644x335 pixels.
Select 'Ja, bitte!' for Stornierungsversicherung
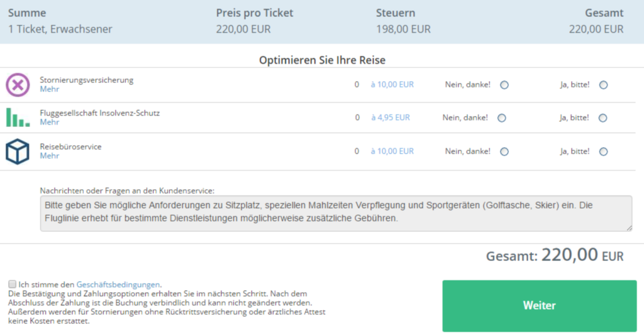tap(604, 85)
